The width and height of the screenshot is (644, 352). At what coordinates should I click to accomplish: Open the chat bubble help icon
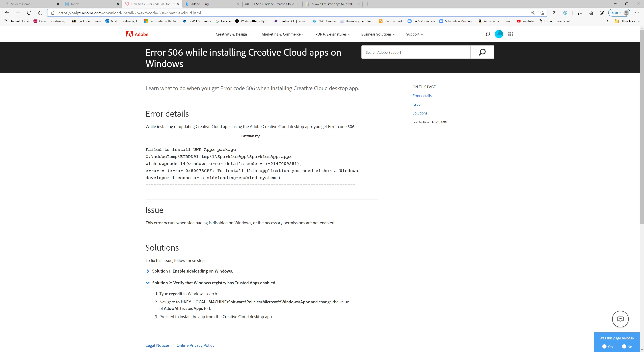click(620, 319)
